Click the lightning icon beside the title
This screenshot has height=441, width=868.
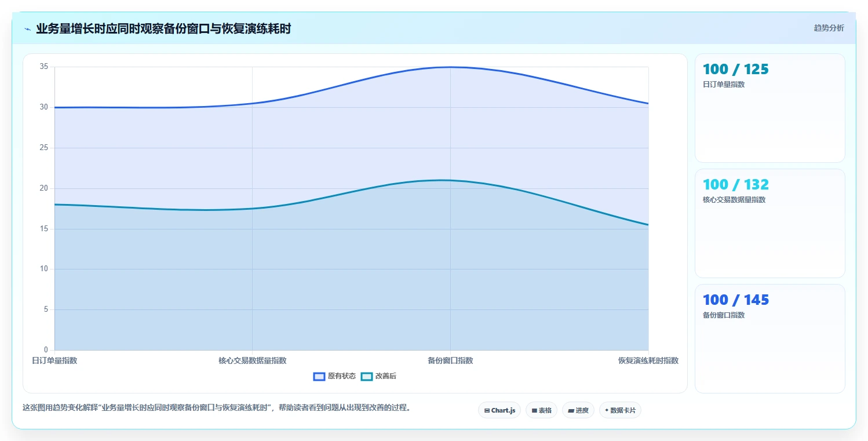pyautogui.click(x=27, y=29)
